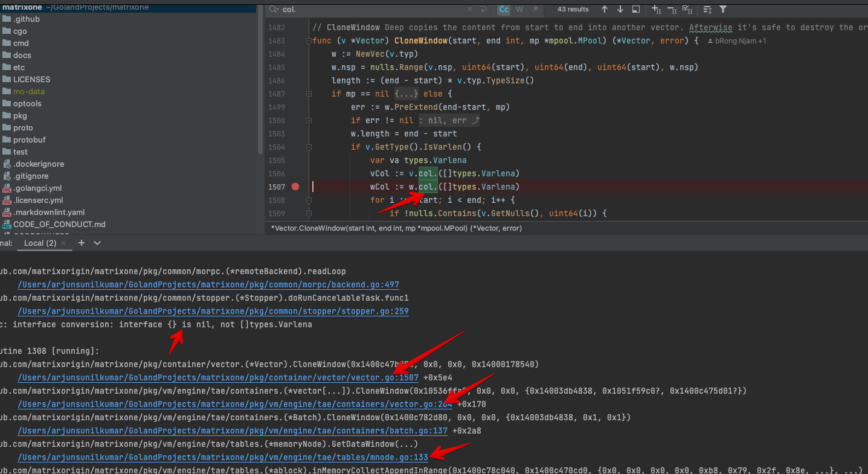
Task: Enable regex mode in search bar
Action: 535,10
